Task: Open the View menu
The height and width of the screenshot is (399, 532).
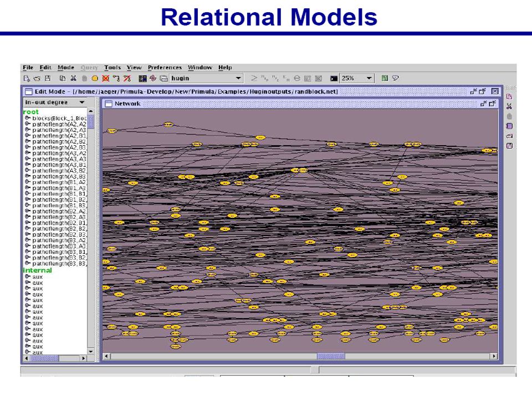Action: [x=134, y=68]
